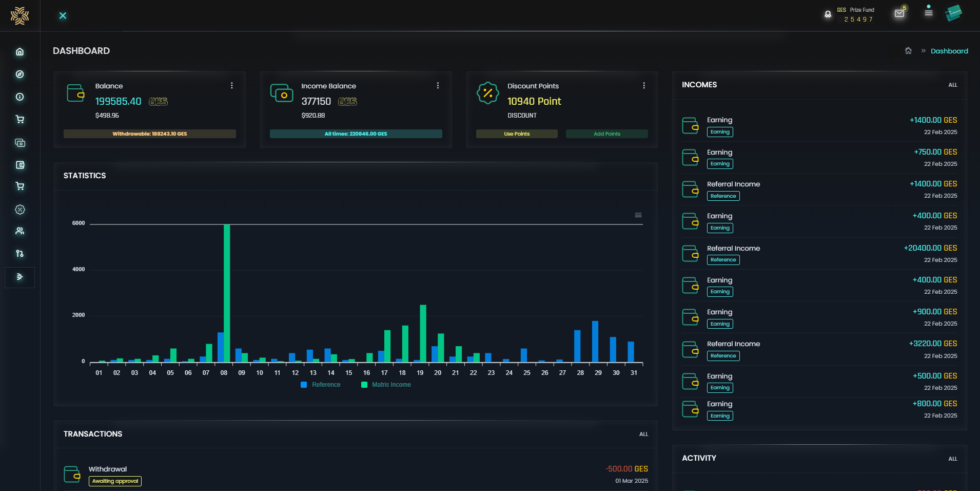Open the Balance card options menu
Viewport: 980px width, 491px height.
232,85
